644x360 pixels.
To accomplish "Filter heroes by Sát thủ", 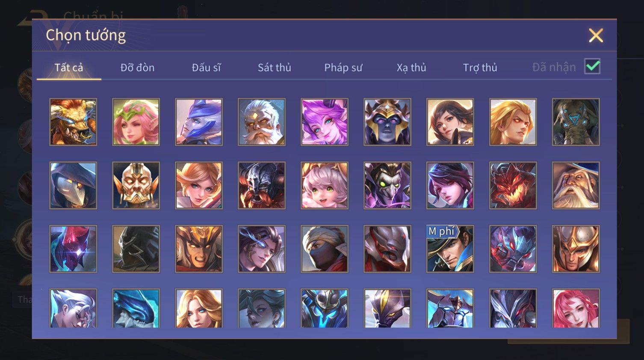I will pyautogui.click(x=275, y=68).
